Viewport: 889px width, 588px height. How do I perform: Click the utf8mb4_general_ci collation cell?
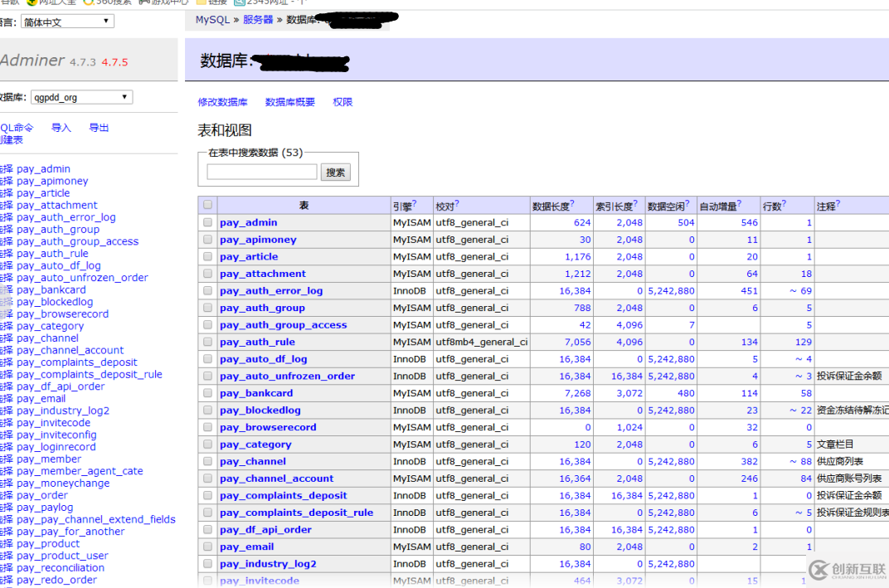point(481,342)
